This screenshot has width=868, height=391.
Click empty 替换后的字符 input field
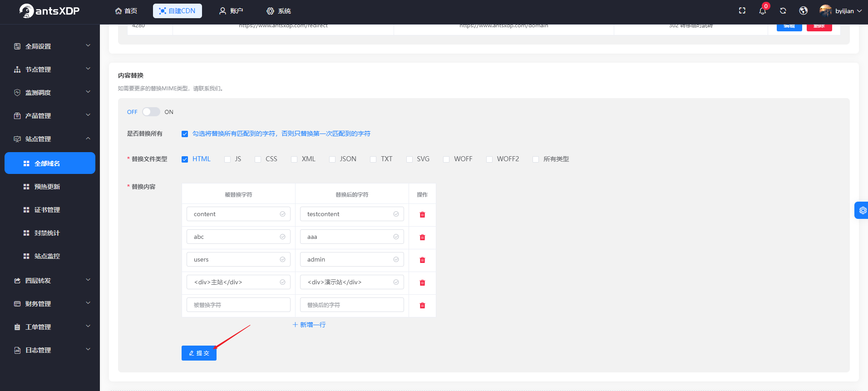(x=352, y=305)
